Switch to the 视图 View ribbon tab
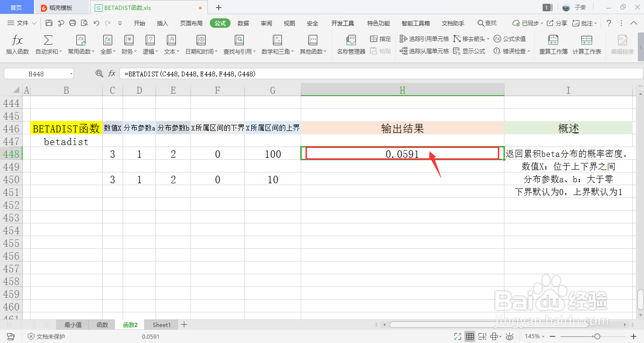Screen dimensions: 644x343 click(289, 23)
